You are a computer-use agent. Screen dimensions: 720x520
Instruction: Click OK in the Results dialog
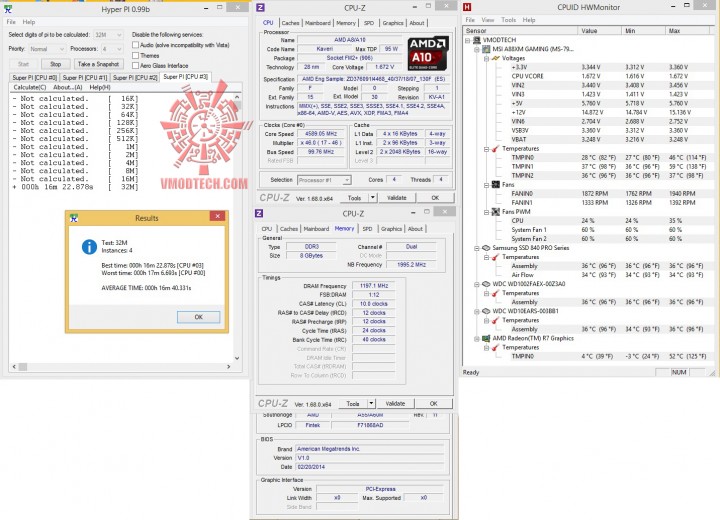198,317
